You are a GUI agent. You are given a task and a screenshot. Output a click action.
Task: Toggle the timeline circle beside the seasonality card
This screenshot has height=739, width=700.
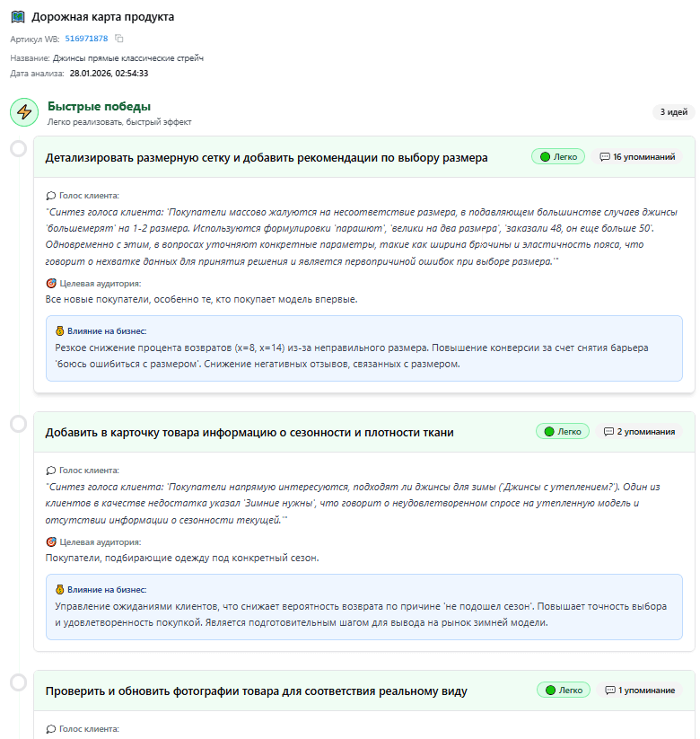[x=18, y=423]
